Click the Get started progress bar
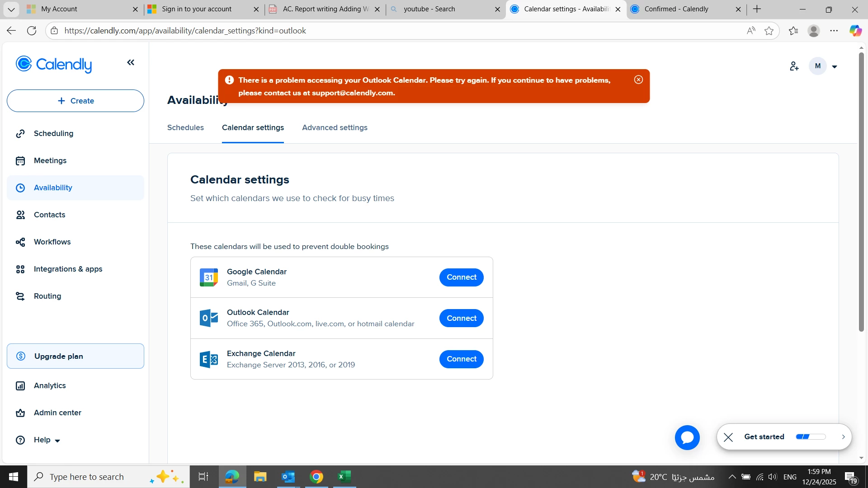The width and height of the screenshot is (868, 488). pyautogui.click(x=811, y=437)
